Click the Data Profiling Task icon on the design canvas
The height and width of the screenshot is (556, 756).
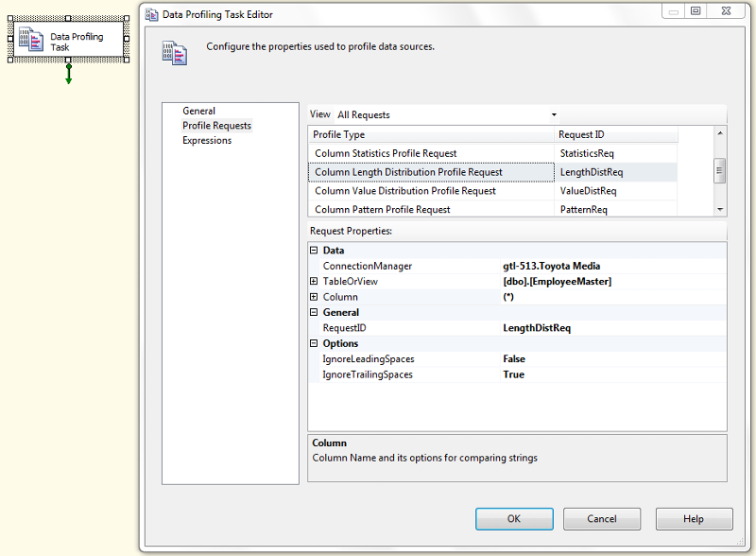(31, 40)
